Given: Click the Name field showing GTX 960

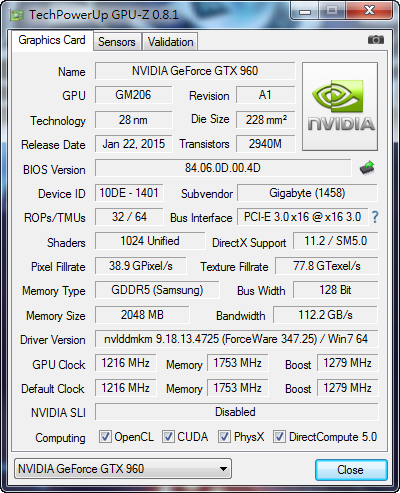Looking at the screenshot, I should point(195,71).
